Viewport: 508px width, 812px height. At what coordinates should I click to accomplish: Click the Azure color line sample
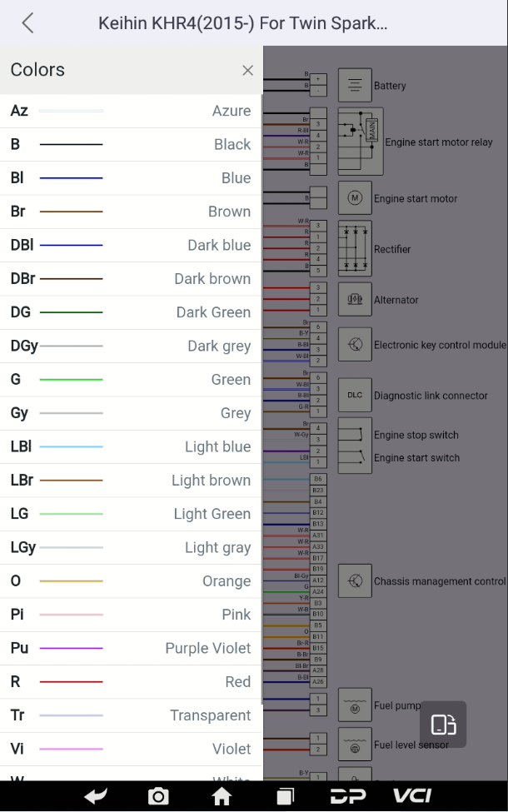(x=72, y=111)
